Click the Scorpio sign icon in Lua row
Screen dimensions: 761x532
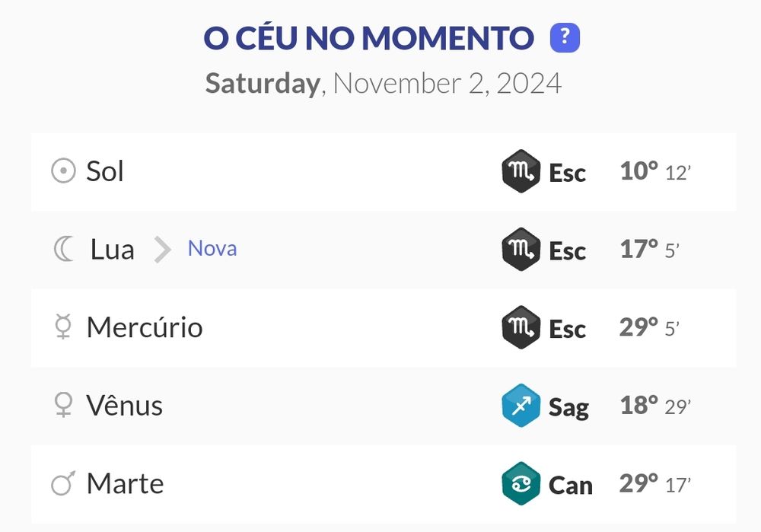pos(521,250)
